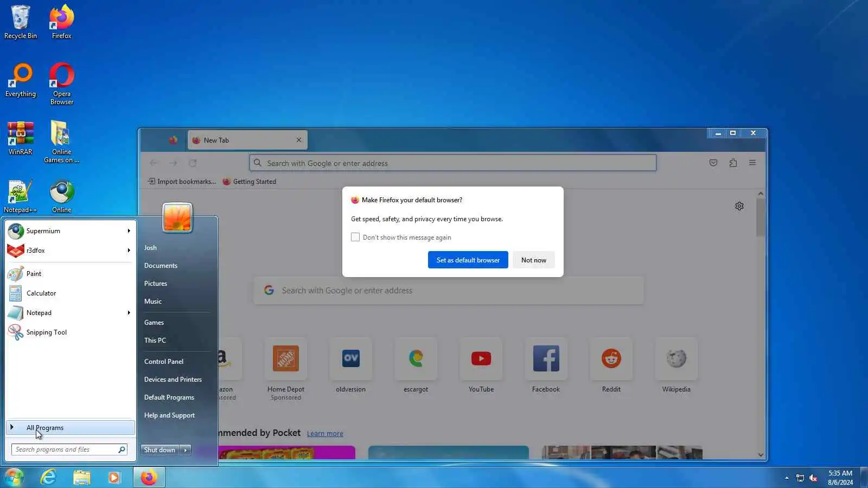The width and height of the screenshot is (868, 488).
Task: Click Firefox taskbar button
Action: (149, 477)
